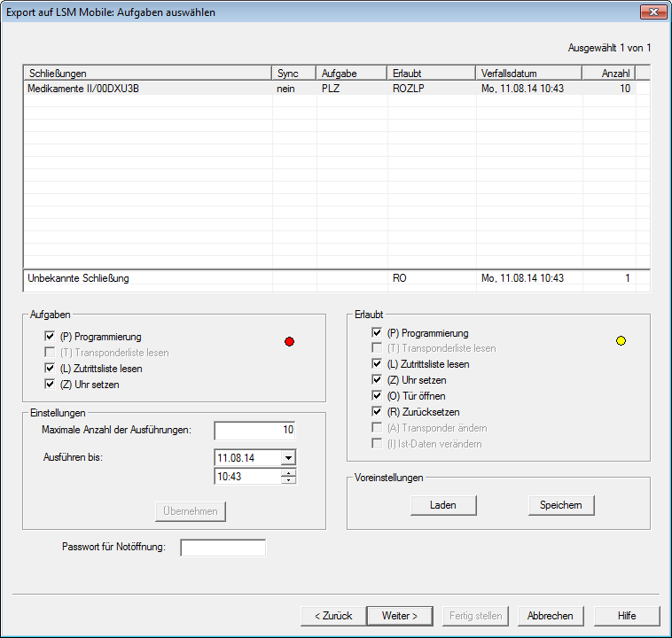Go back using < Zurück button
Viewport: 672px width, 638px height.
coord(332,616)
